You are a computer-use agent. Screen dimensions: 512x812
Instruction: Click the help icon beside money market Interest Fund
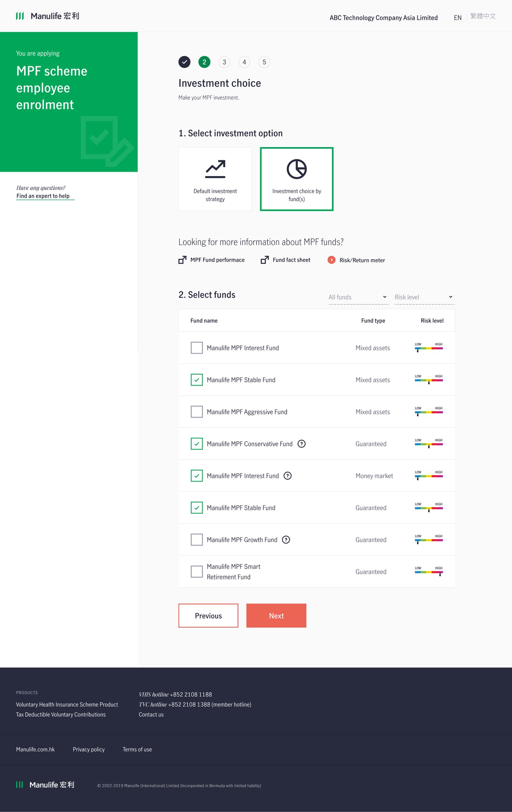click(x=288, y=476)
